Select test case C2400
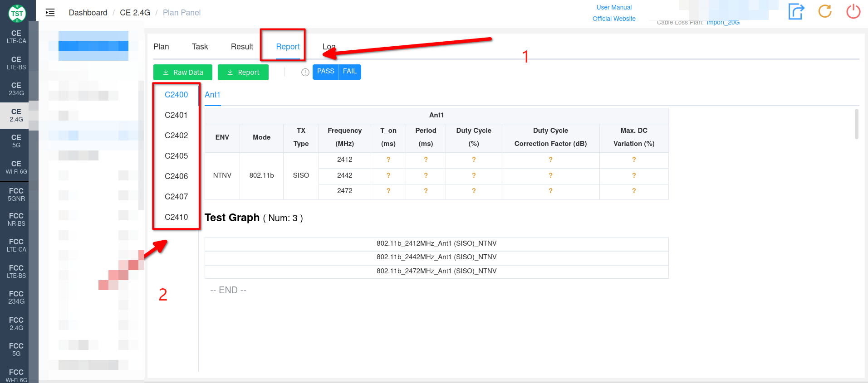 [x=176, y=95]
